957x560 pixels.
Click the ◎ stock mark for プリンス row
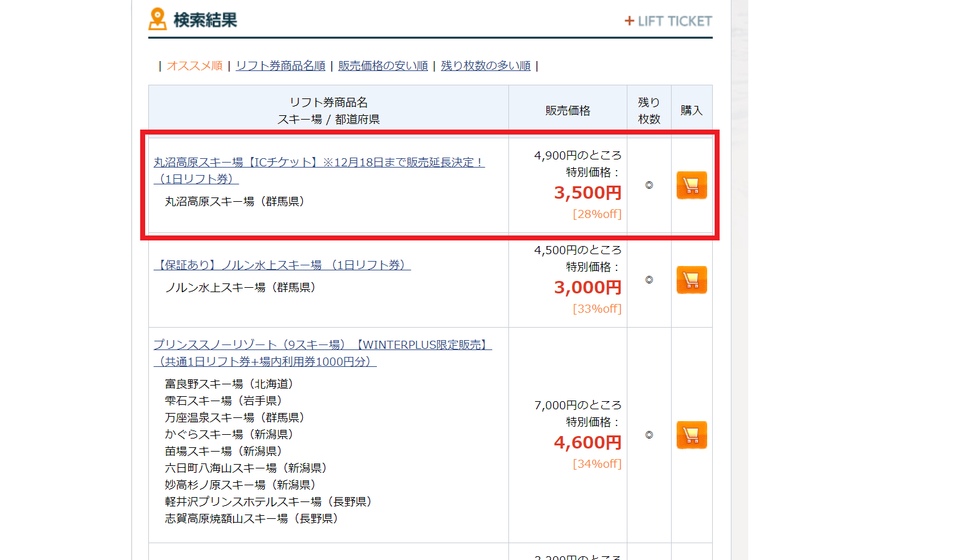pyautogui.click(x=649, y=435)
